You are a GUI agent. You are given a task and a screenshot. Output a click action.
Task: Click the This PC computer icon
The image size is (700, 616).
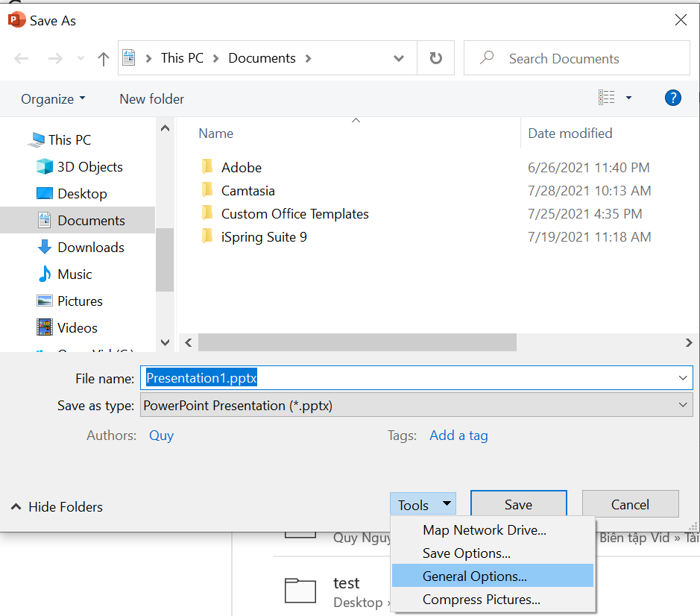37,139
